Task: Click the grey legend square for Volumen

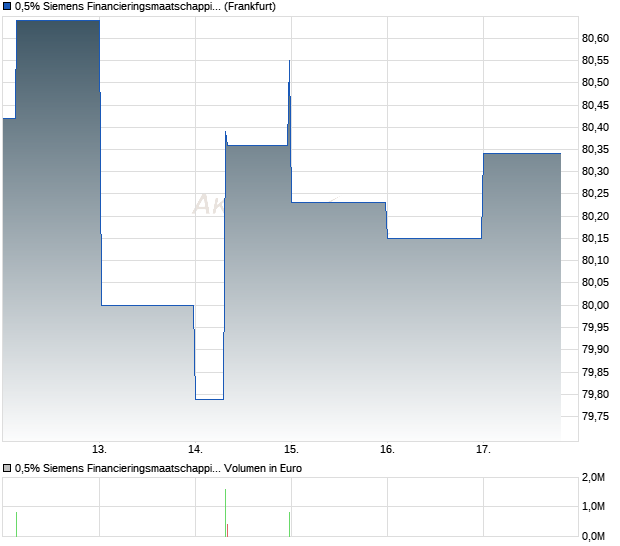Action: point(7,469)
